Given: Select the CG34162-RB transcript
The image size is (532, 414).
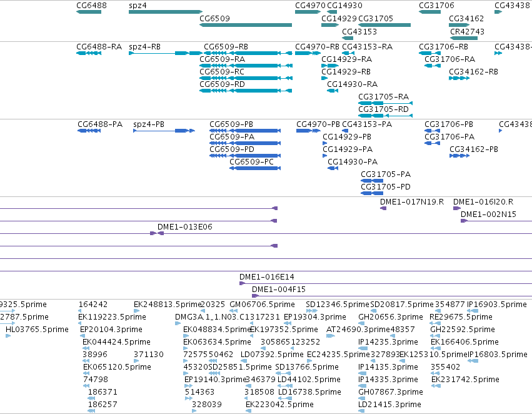Looking at the screenshot, I should pyautogui.click(x=459, y=78).
